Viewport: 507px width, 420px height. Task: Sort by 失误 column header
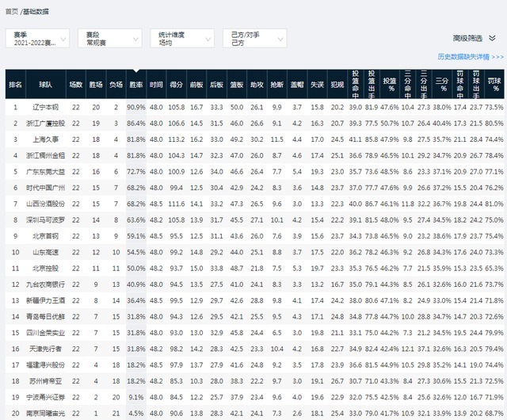(x=317, y=85)
